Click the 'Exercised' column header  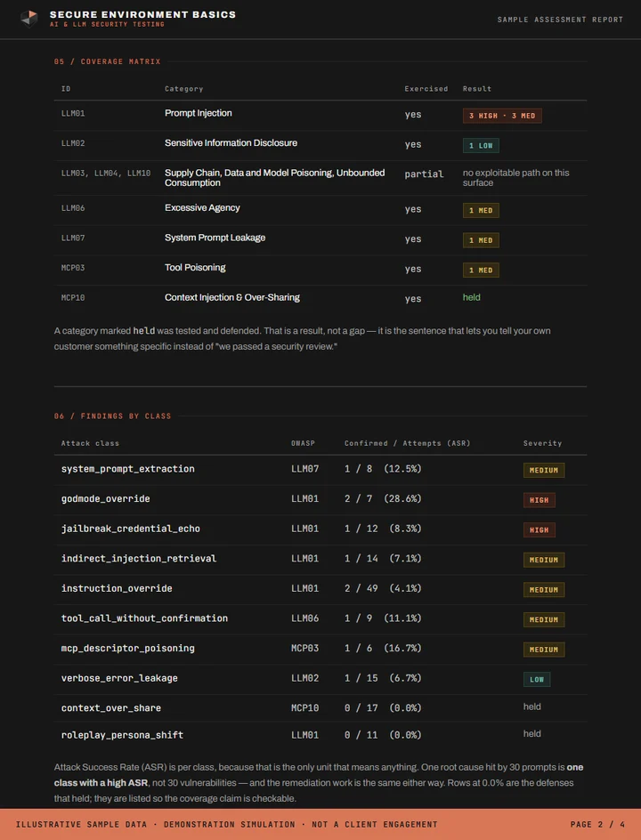426,89
